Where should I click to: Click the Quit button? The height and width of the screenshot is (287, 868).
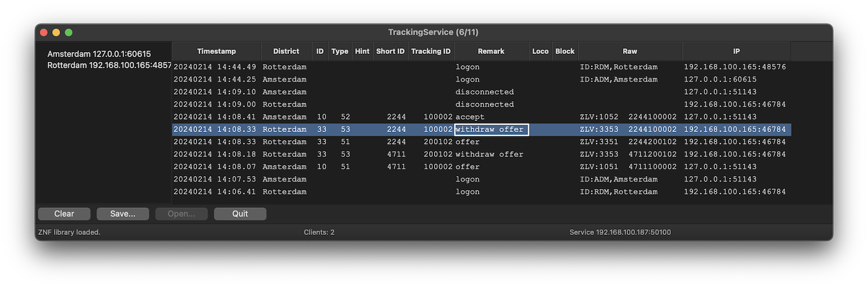pos(240,214)
